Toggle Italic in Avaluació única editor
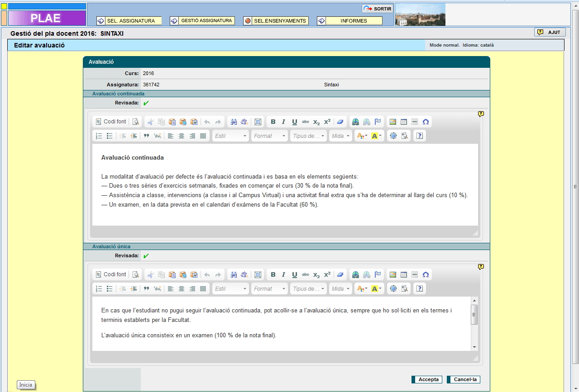Viewport: 579px width, 392px height. coord(284,274)
